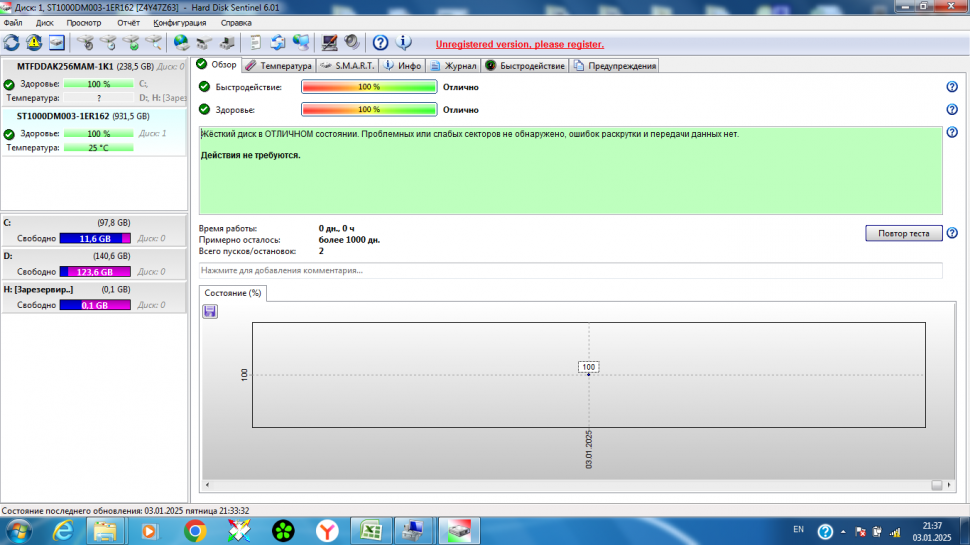Image resolution: width=970 pixels, height=545 pixels.
Task: Open the Отчёт menu
Action: pyautogui.click(x=128, y=23)
